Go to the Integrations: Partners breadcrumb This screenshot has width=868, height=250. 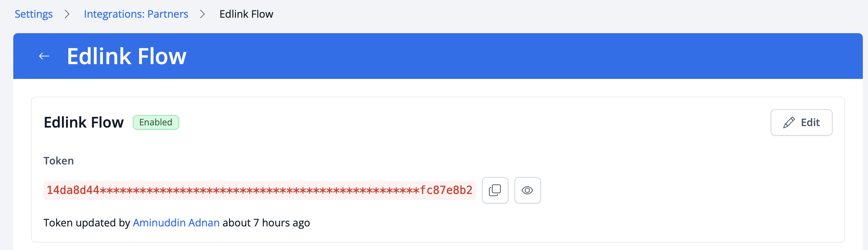[x=136, y=14]
